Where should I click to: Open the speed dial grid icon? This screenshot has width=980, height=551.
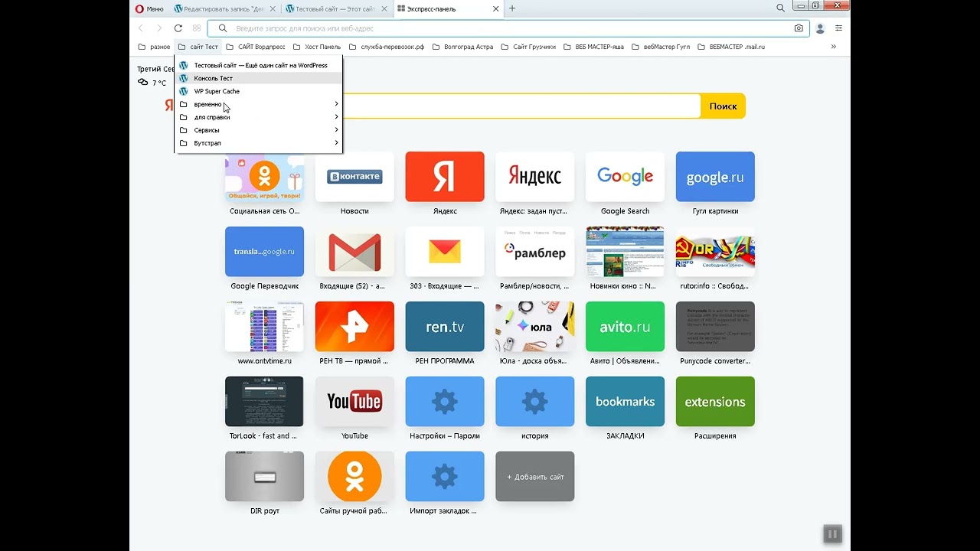pos(197,28)
